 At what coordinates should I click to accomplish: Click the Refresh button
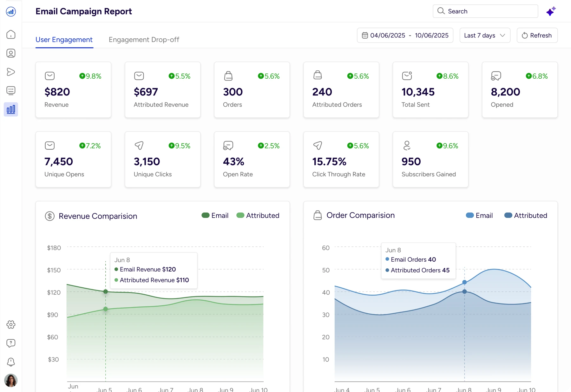click(537, 36)
